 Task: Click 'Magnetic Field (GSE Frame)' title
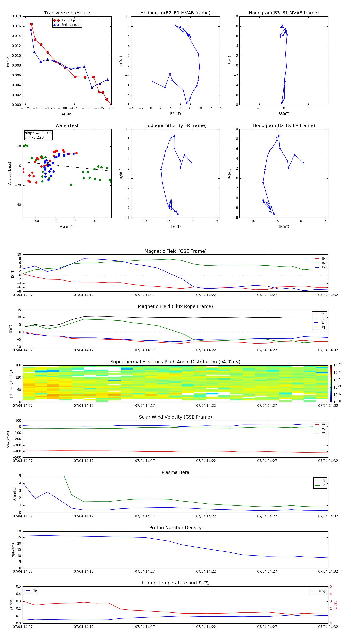(175, 251)
